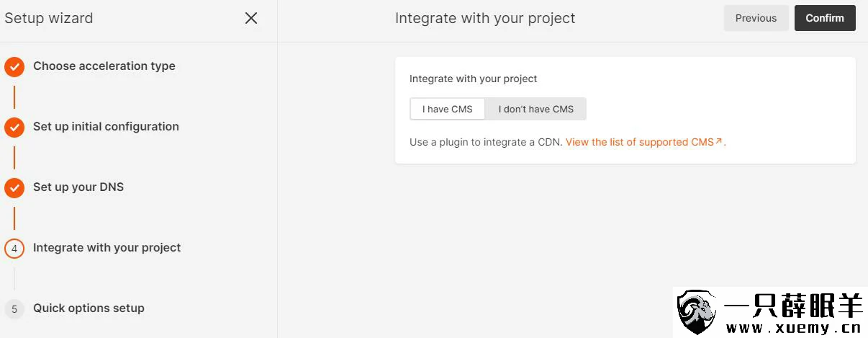Image resolution: width=868 pixels, height=338 pixels.
Task: Open the list of supported CMS link
Action: pos(639,142)
